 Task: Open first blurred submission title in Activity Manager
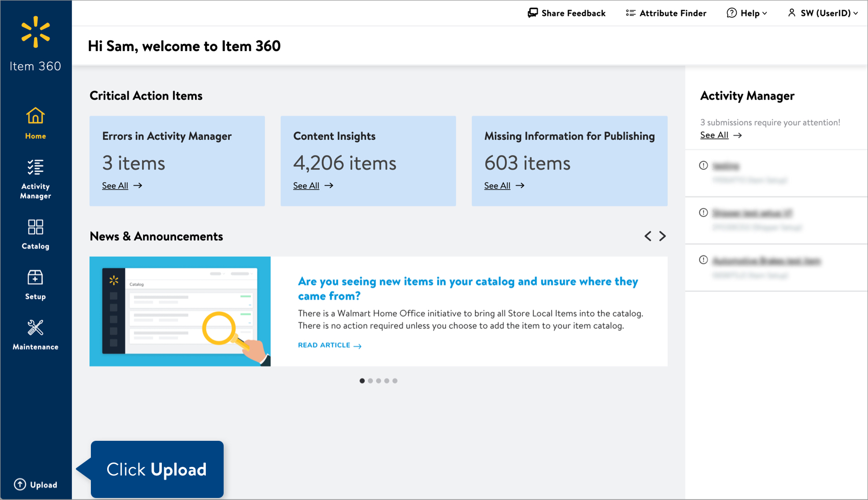pos(726,166)
